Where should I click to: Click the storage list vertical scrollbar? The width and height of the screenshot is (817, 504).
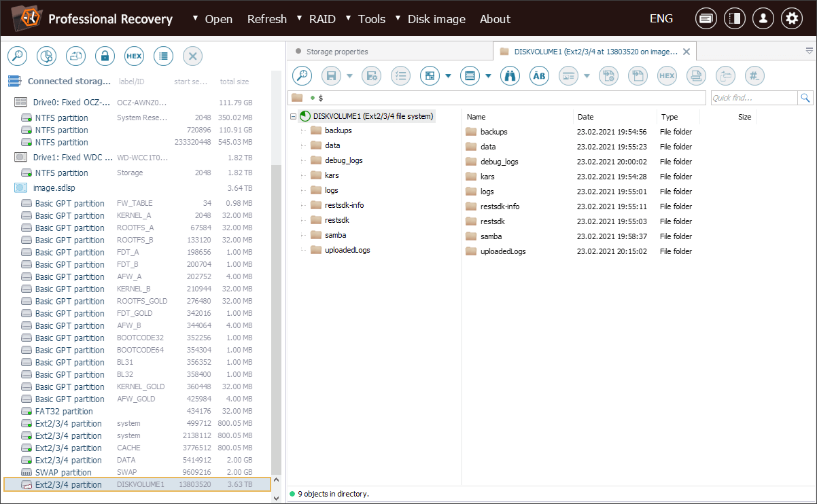(x=276, y=319)
